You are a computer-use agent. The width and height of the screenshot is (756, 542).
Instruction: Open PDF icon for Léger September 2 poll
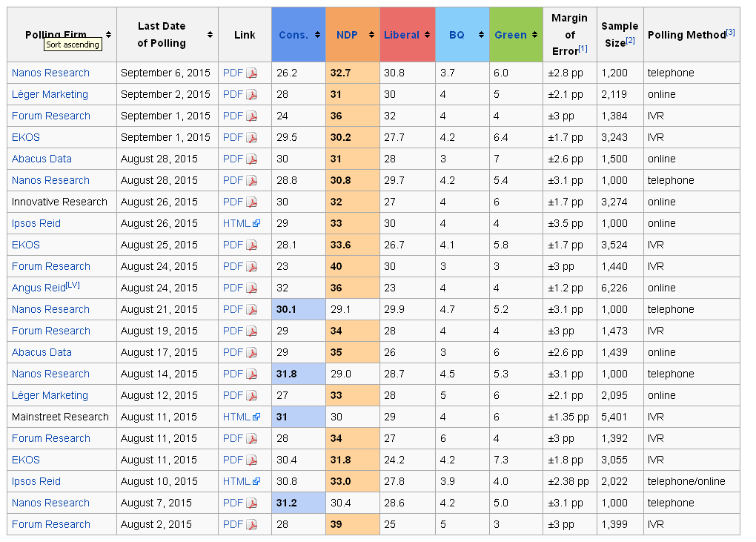click(x=252, y=94)
